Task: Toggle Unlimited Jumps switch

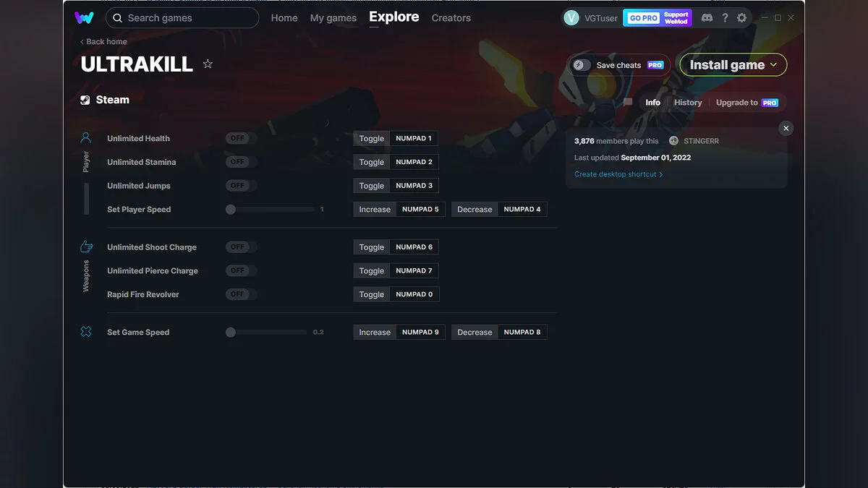Action: click(241, 186)
